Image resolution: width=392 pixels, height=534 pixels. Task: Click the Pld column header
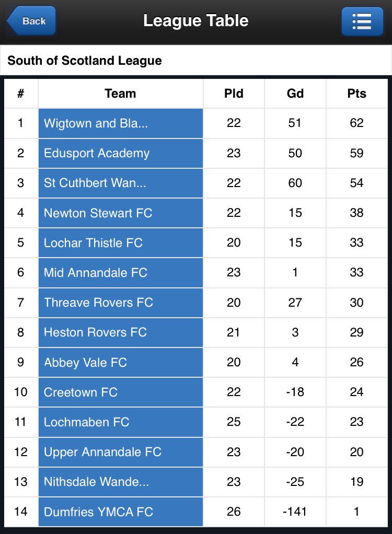pos(234,94)
